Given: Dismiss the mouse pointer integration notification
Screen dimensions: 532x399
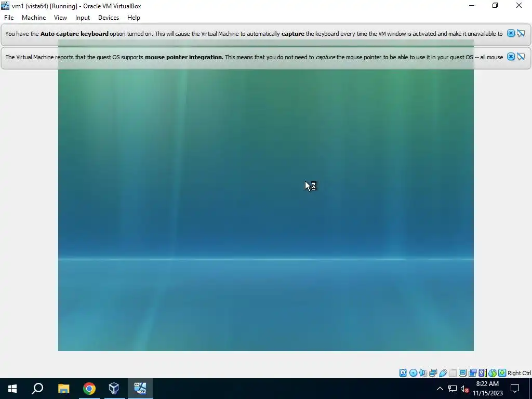Looking at the screenshot, I should coord(511,57).
